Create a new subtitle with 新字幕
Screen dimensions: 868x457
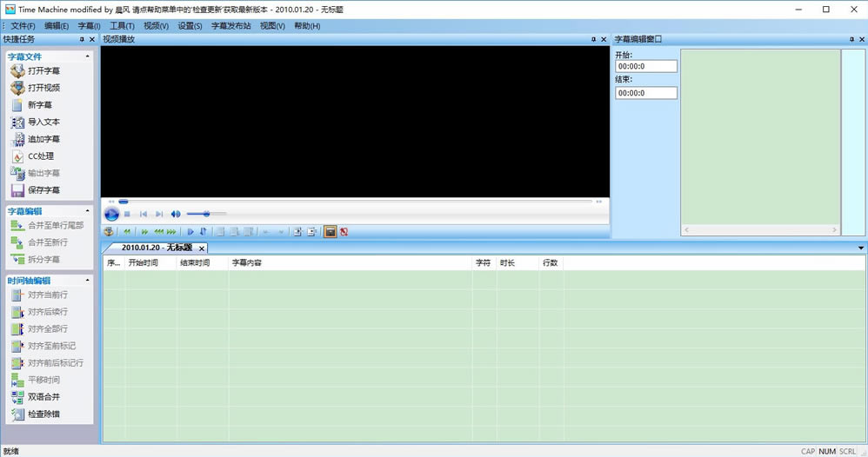pos(17,105)
